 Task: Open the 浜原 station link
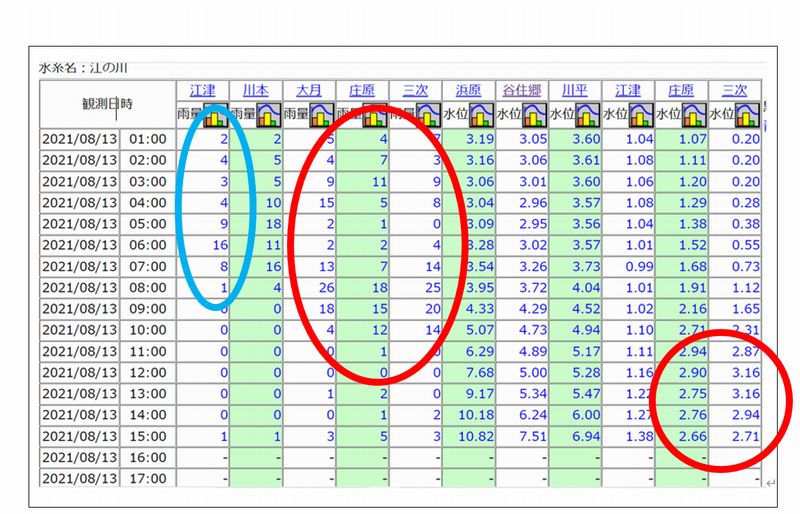[x=468, y=91]
